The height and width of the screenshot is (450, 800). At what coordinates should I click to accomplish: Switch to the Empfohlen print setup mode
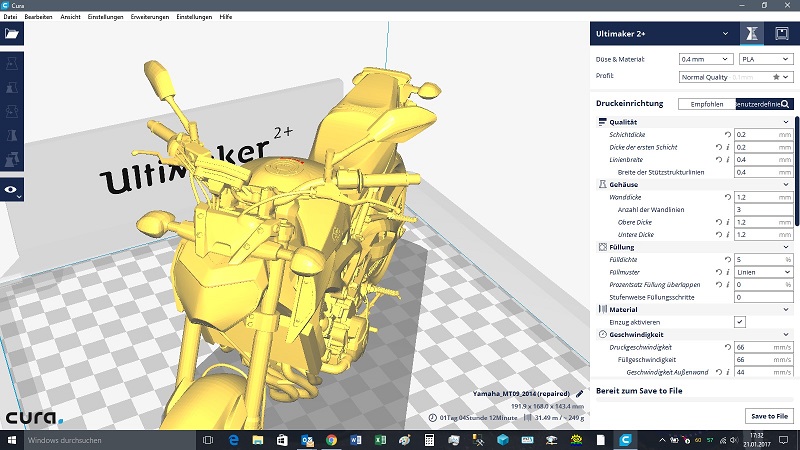coord(706,104)
